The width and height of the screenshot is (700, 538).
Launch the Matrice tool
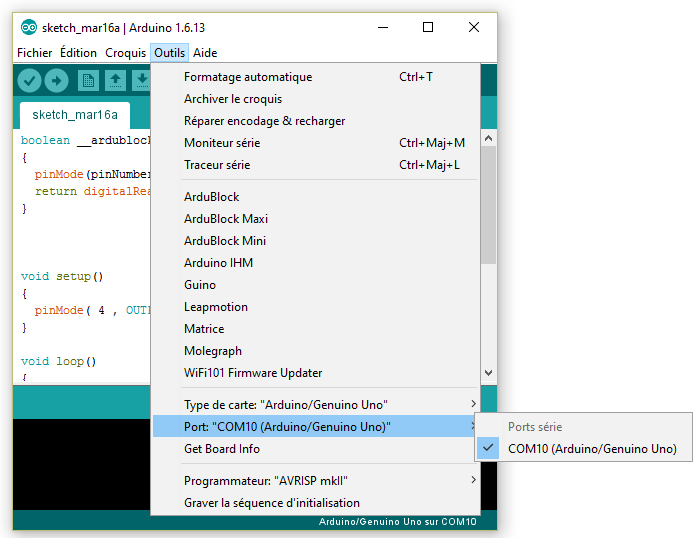point(316,329)
